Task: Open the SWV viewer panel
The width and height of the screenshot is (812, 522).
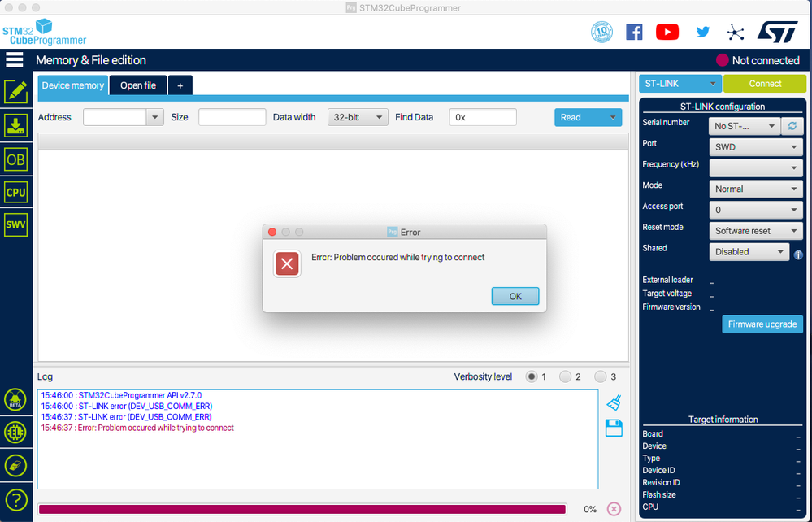Action: 16,224
